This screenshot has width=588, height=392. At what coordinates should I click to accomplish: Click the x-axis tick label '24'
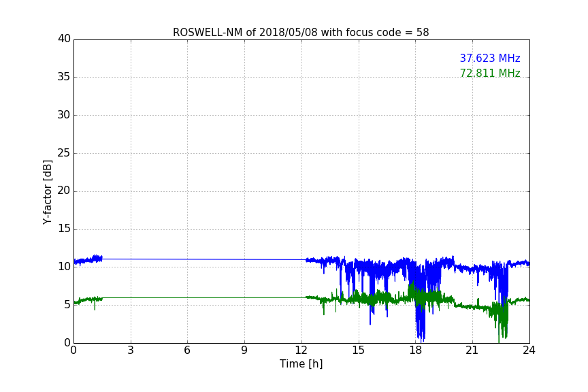529,350
